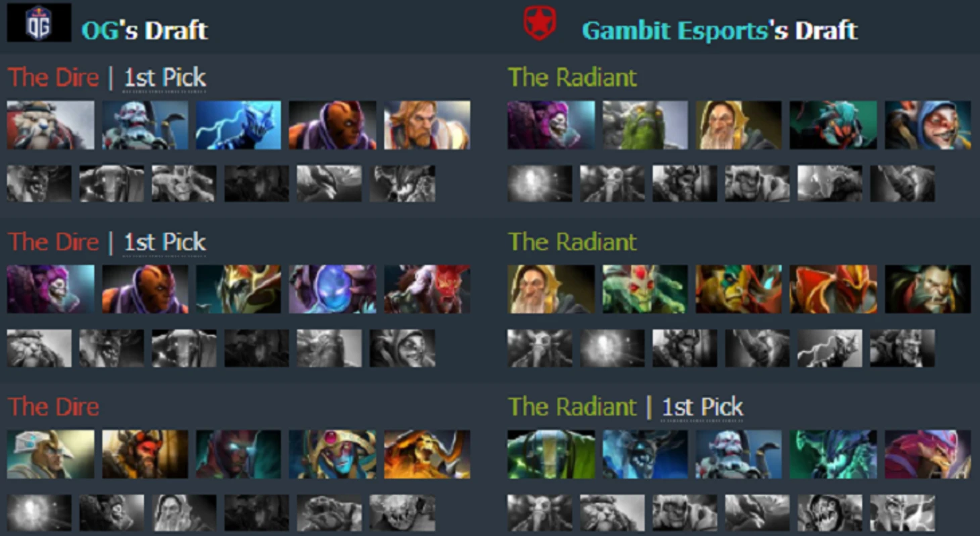Click the Meepo pick in Gambit's first draft
The height and width of the screenshot is (536, 980).
[x=928, y=125]
